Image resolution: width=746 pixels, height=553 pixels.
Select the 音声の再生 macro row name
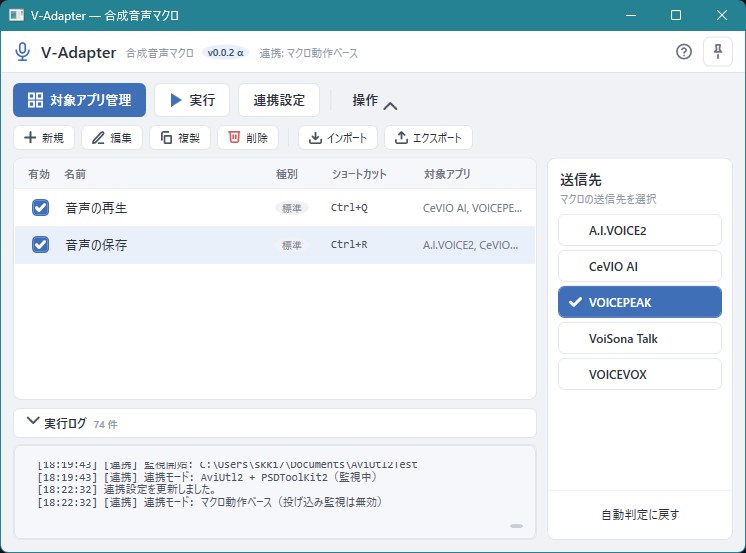click(x=96, y=208)
